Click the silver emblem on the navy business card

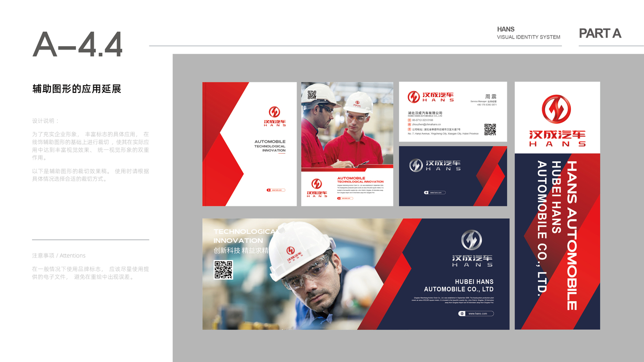pyautogui.click(x=416, y=165)
